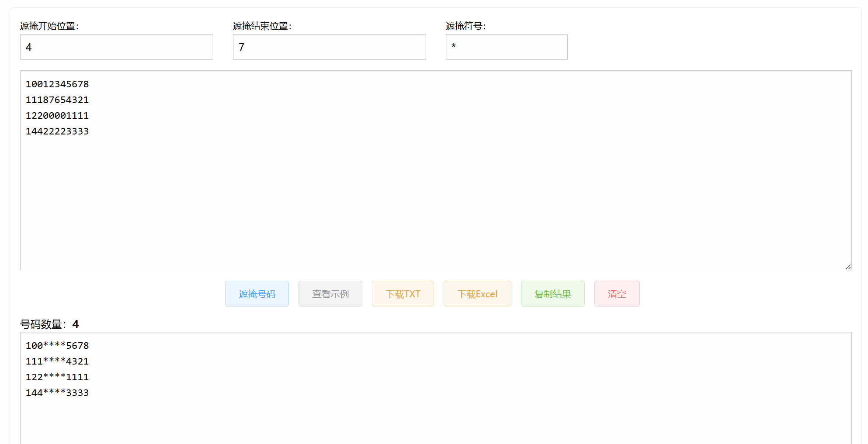Image resolution: width=868 pixels, height=444 pixels.
Task: Click the mask symbol input containing asterisk
Action: click(x=507, y=47)
